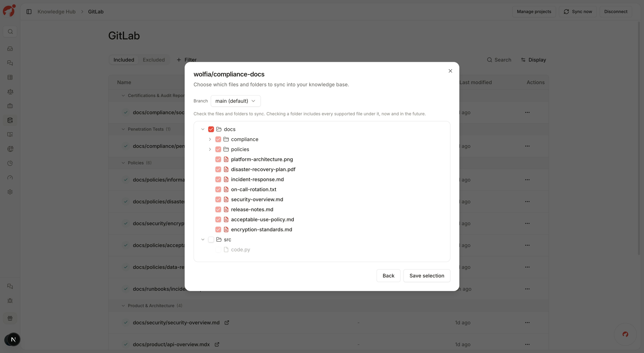Collapse the Certifications & Audit Reports group
This screenshot has height=353, width=644.
click(x=123, y=96)
